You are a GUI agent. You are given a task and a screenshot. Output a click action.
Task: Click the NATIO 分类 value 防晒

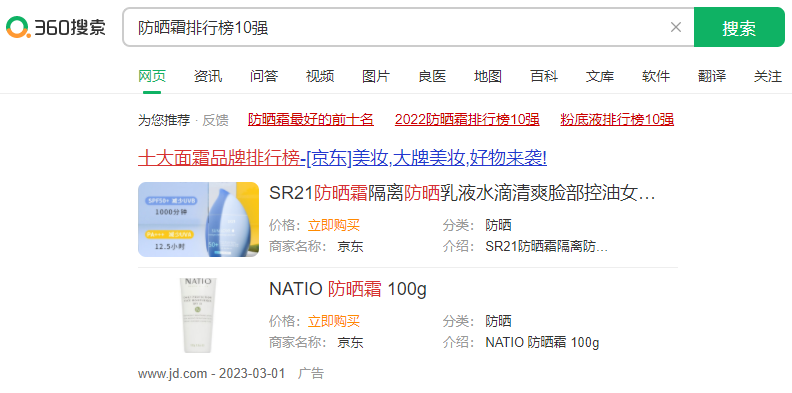point(499,321)
